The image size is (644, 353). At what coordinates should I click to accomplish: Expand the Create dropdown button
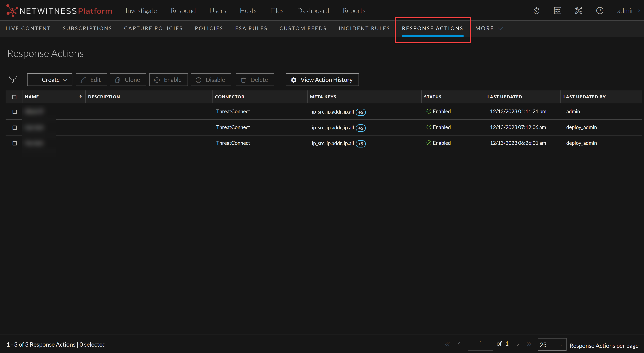click(x=50, y=80)
